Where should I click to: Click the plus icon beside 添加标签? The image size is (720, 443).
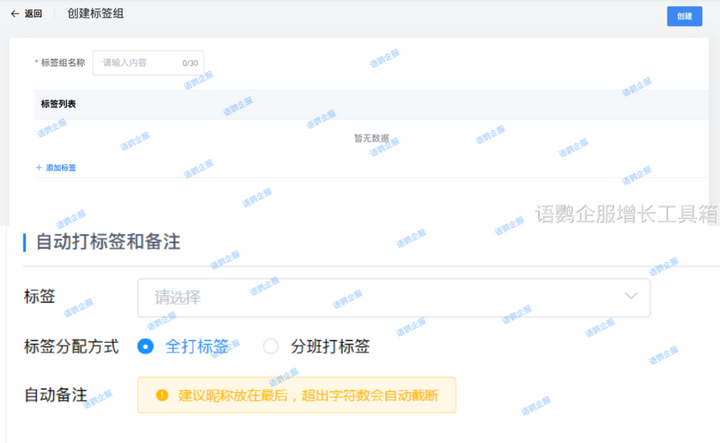[x=39, y=168]
